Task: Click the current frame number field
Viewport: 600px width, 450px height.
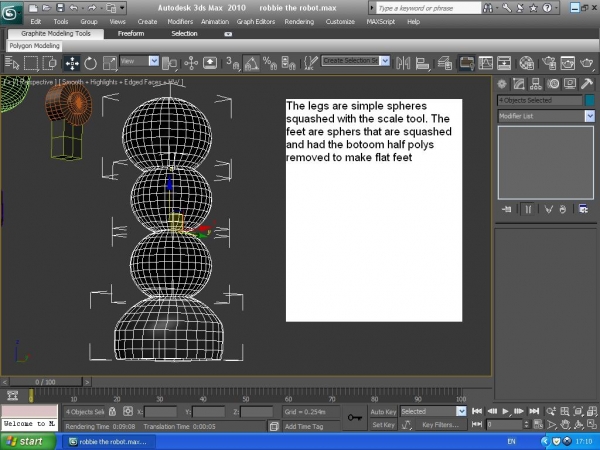Action: click(504, 424)
